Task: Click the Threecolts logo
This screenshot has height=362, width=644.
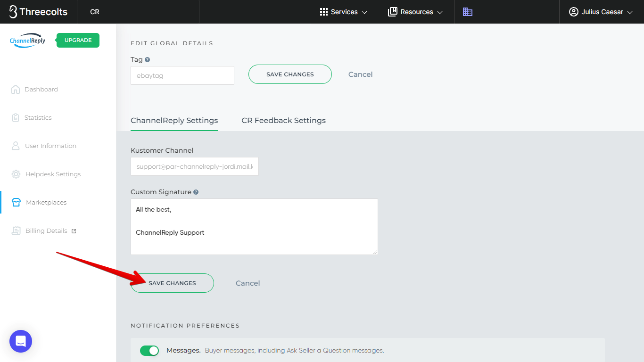Action: 38,12
